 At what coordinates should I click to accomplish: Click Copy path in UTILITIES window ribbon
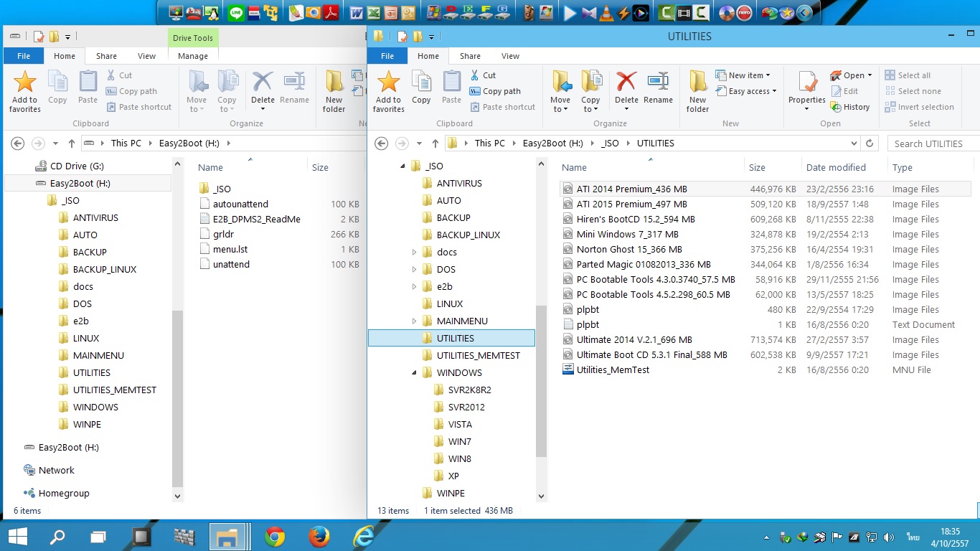click(x=495, y=91)
